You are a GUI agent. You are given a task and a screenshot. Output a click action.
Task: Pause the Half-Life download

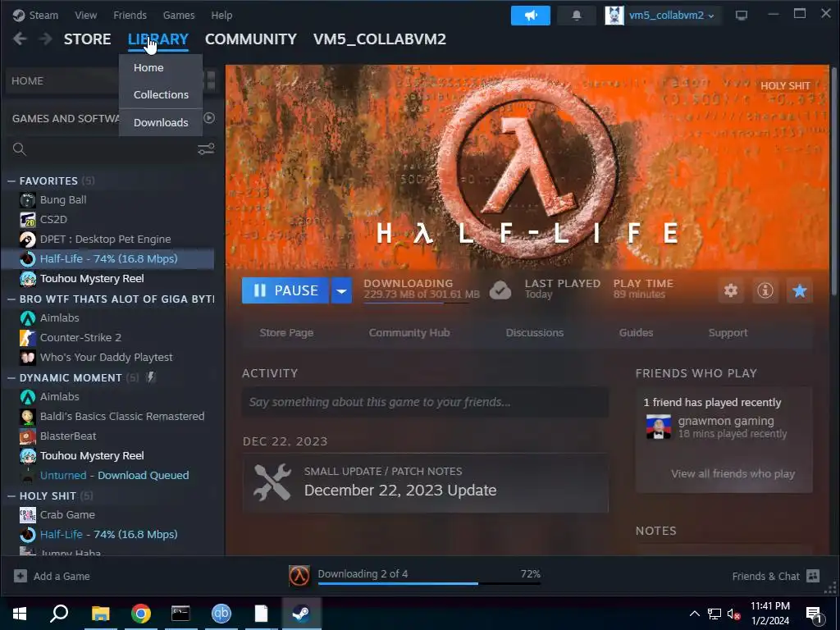click(285, 290)
